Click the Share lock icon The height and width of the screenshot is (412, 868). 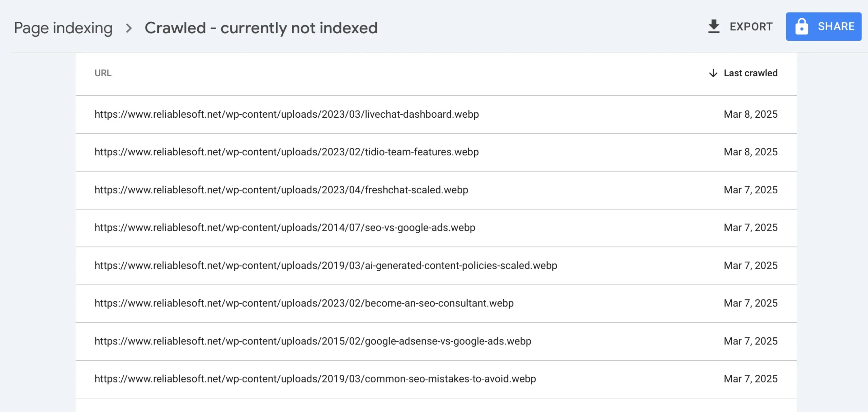click(x=802, y=26)
